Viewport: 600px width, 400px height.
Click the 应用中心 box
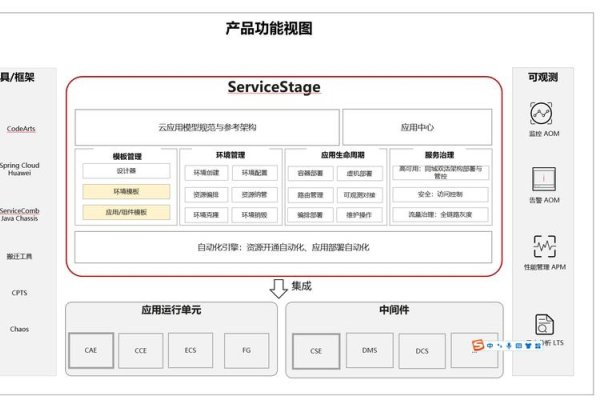click(x=417, y=127)
